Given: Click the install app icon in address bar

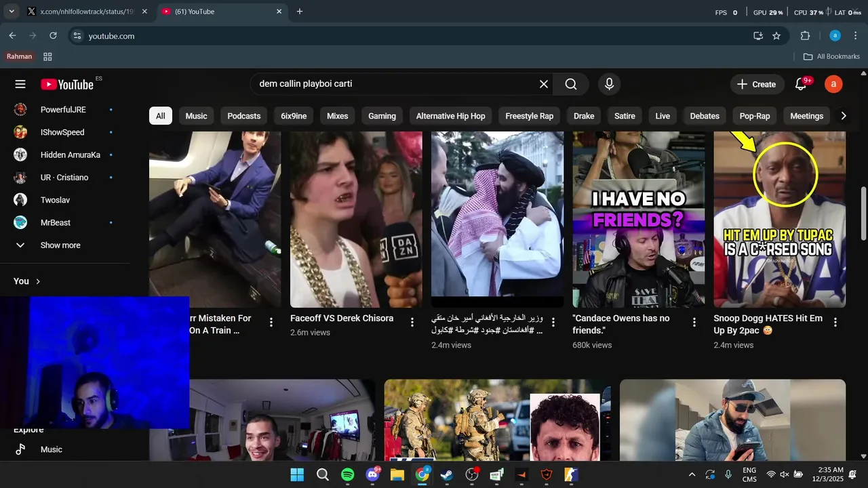Looking at the screenshot, I should [x=758, y=36].
